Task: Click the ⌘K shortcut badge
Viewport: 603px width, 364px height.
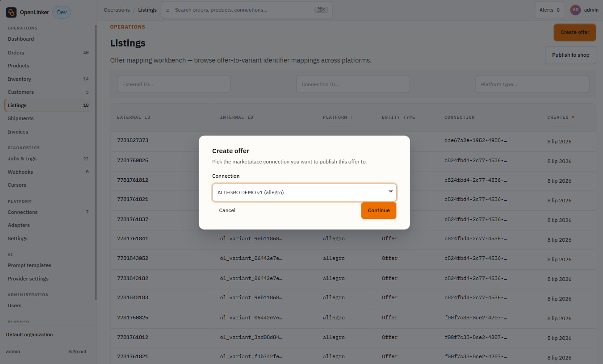Action: click(x=321, y=10)
